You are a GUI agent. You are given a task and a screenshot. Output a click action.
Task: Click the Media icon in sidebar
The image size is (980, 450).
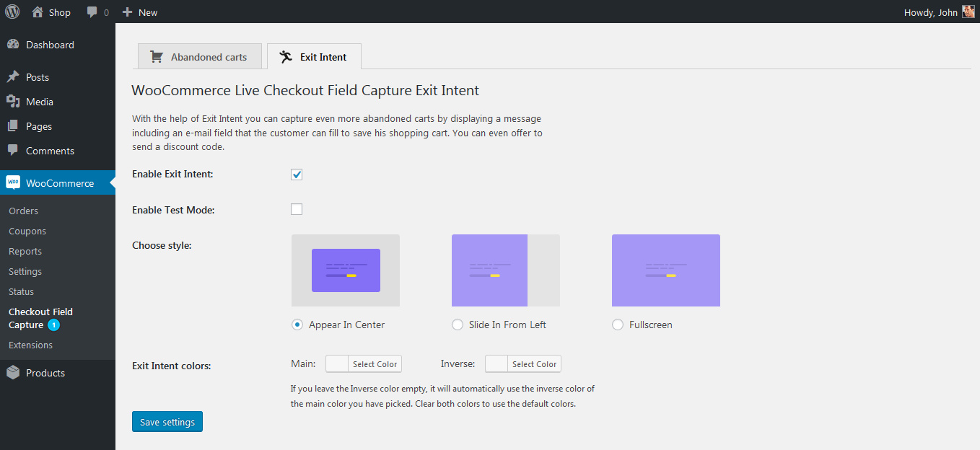click(13, 102)
